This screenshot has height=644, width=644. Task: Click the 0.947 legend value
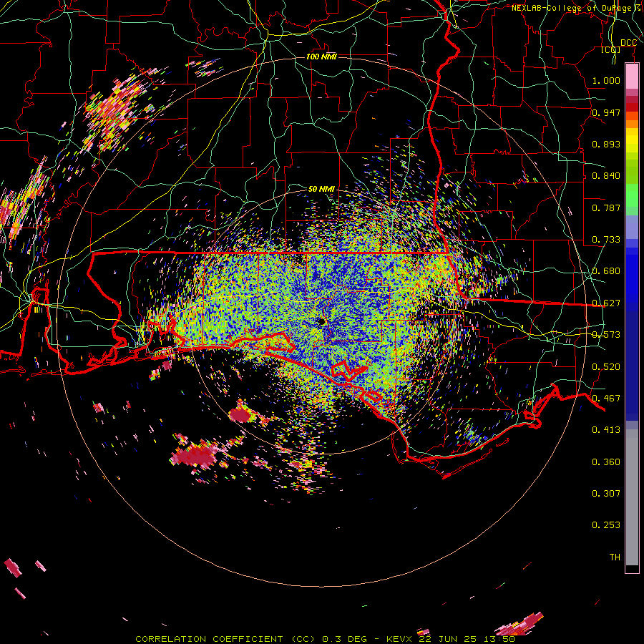coord(606,112)
